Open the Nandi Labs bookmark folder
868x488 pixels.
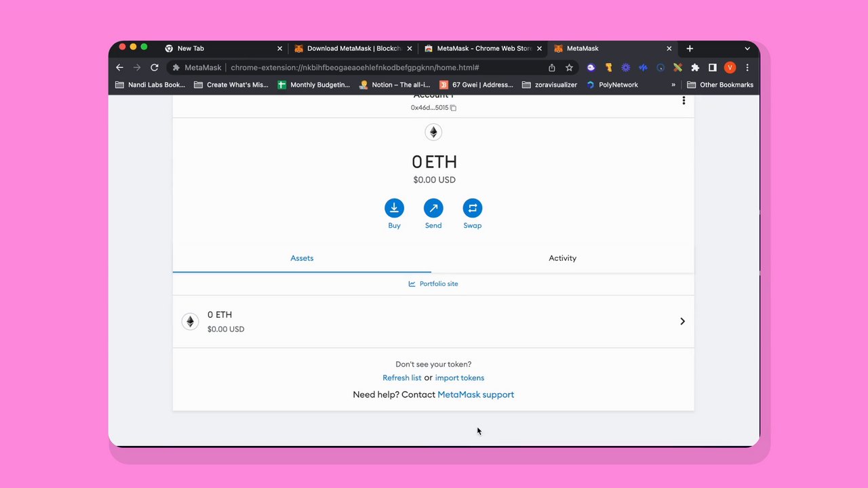pyautogui.click(x=150, y=85)
